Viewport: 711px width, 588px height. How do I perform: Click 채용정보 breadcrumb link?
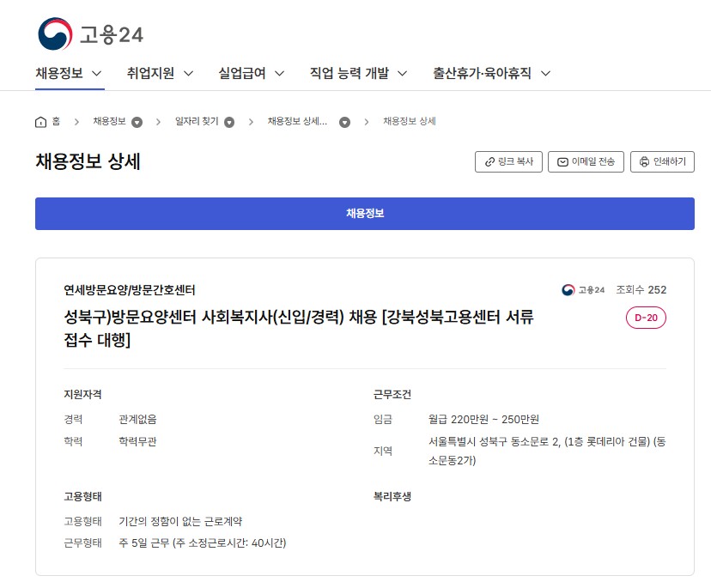click(109, 121)
